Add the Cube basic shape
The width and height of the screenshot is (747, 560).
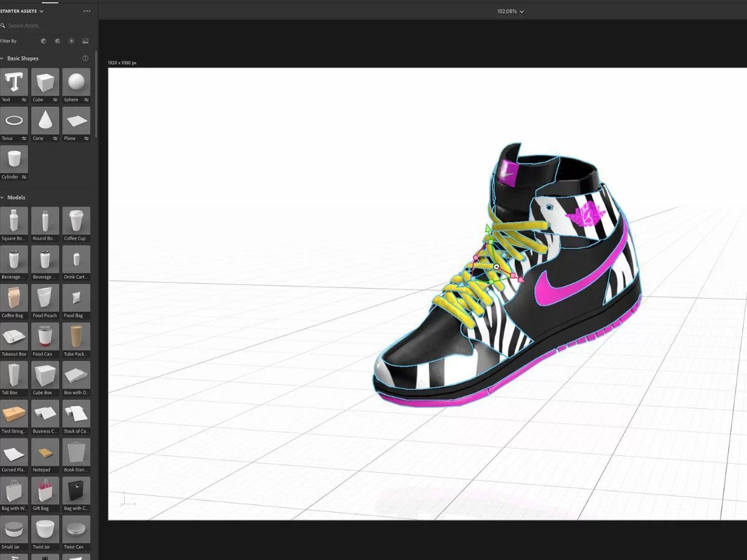pos(45,82)
